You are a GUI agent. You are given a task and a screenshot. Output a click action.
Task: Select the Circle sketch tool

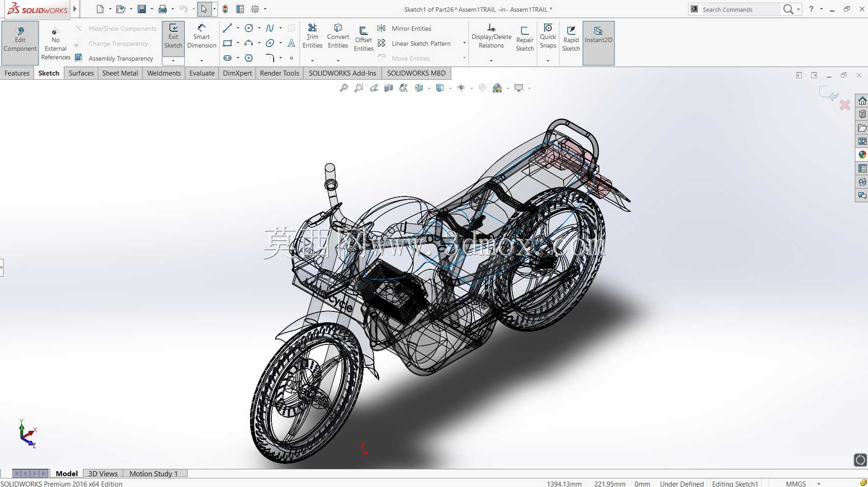pyautogui.click(x=249, y=28)
